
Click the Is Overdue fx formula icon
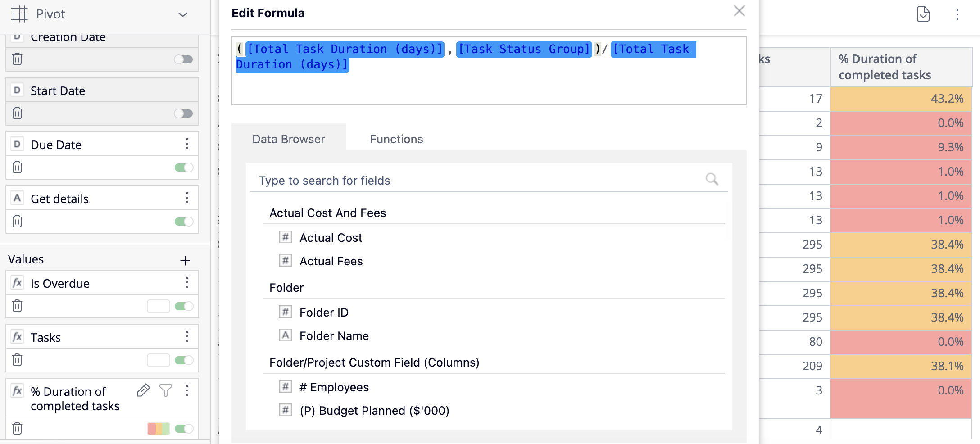pyautogui.click(x=17, y=283)
